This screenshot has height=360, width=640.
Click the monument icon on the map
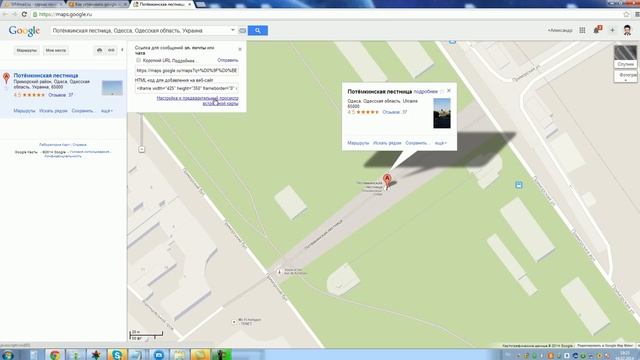tap(280, 271)
